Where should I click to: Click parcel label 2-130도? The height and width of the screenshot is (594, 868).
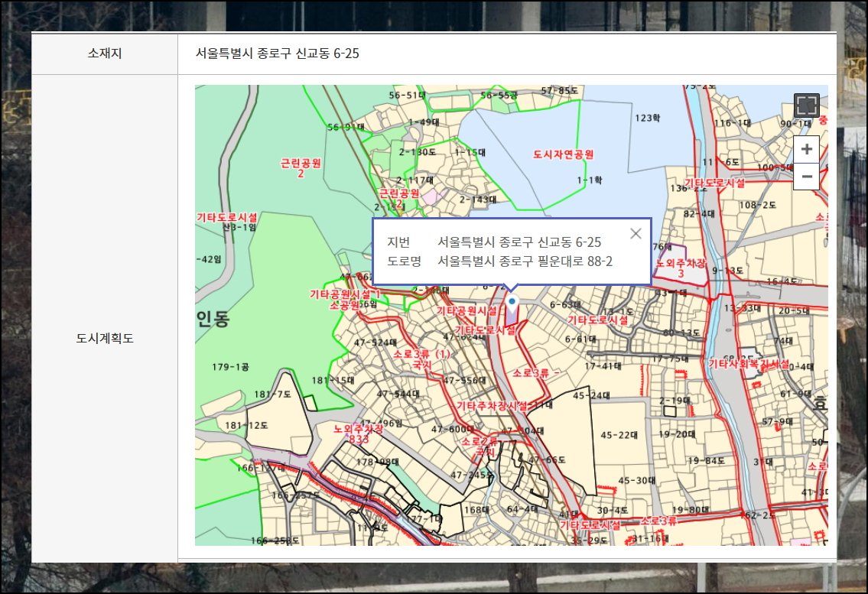click(x=417, y=151)
